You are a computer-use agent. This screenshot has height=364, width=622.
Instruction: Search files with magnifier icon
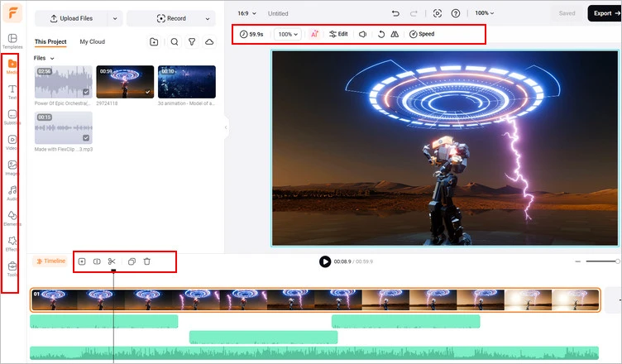tap(175, 41)
